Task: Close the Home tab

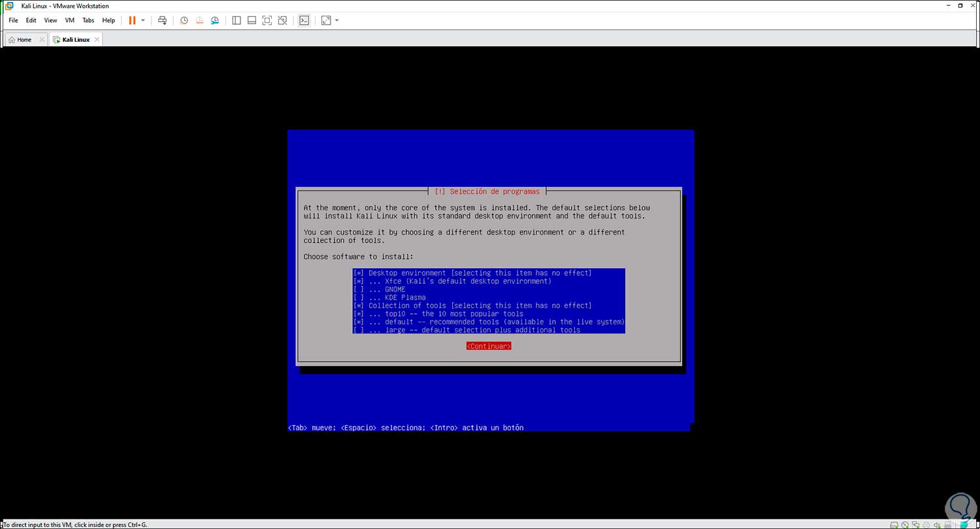Action: [42, 40]
